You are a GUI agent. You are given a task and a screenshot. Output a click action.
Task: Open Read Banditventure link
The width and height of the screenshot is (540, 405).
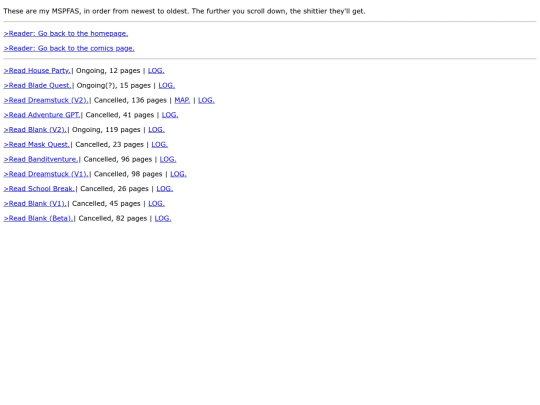pyautogui.click(x=41, y=159)
